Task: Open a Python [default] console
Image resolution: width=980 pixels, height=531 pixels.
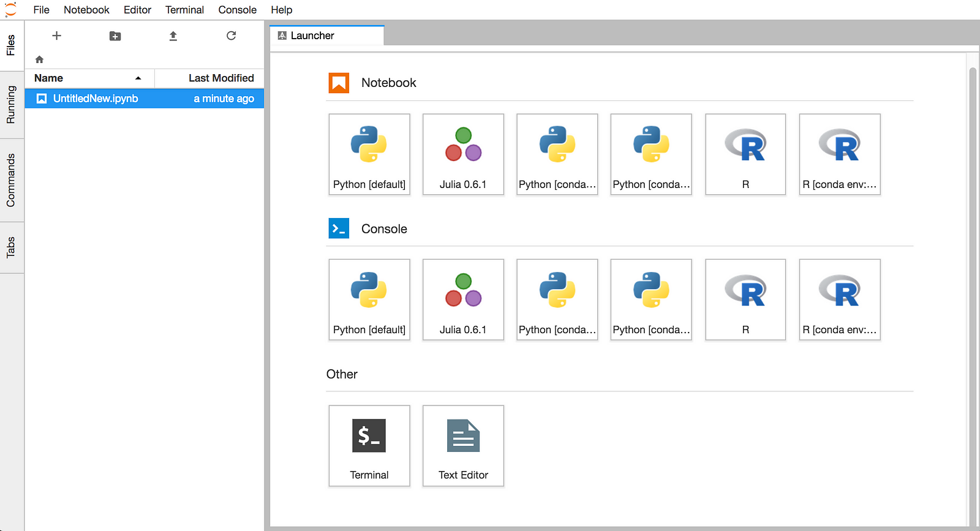Action: pyautogui.click(x=369, y=299)
